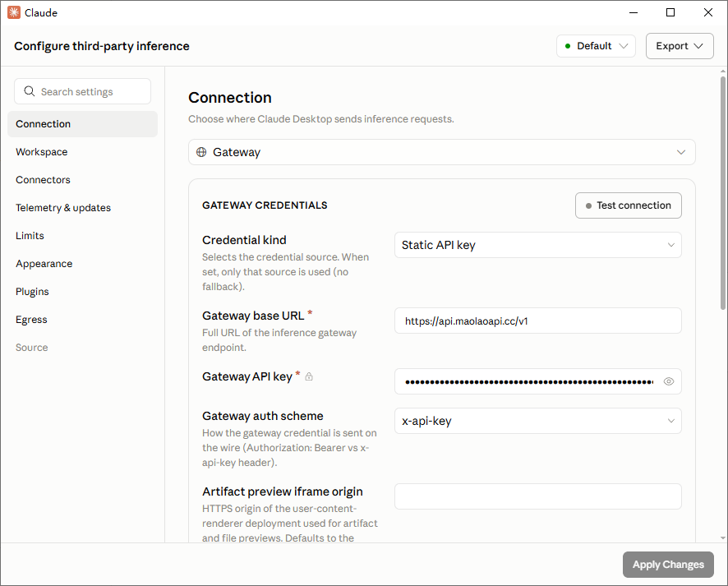
Task: Open the Connectors settings section
Action: point(83,180)
